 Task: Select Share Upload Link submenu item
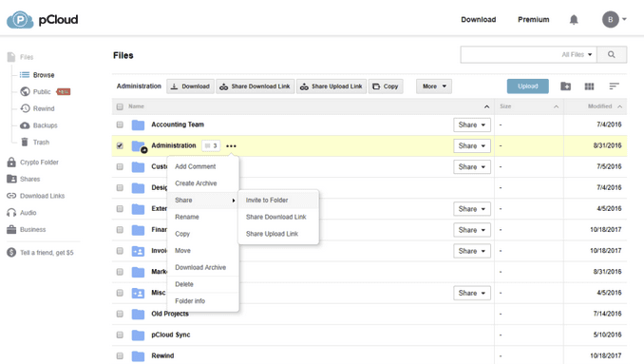278,234
